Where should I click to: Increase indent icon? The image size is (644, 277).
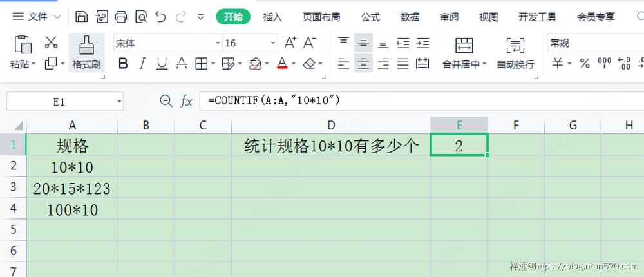[422, 43]
